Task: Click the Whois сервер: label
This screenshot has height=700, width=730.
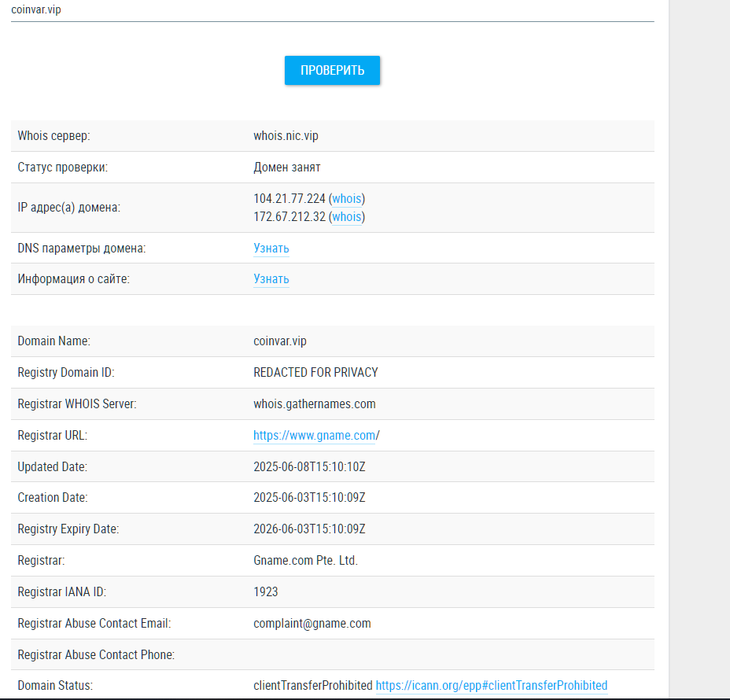Action: tap(53, 136)
